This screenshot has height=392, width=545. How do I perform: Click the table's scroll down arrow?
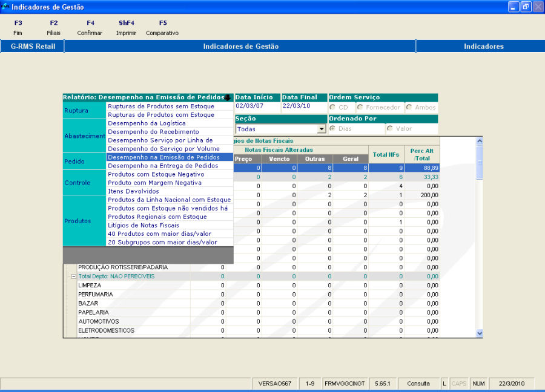pyautogui.click(x=480, y=333)
